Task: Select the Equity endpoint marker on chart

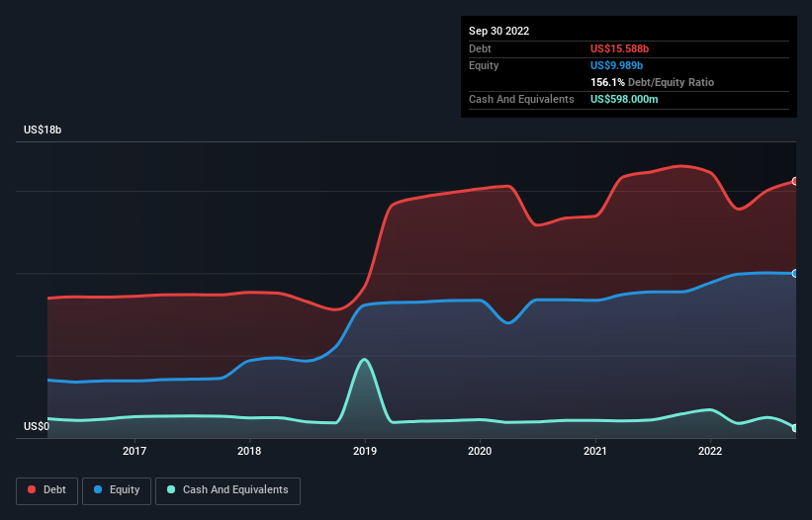Action: point(795,273)
